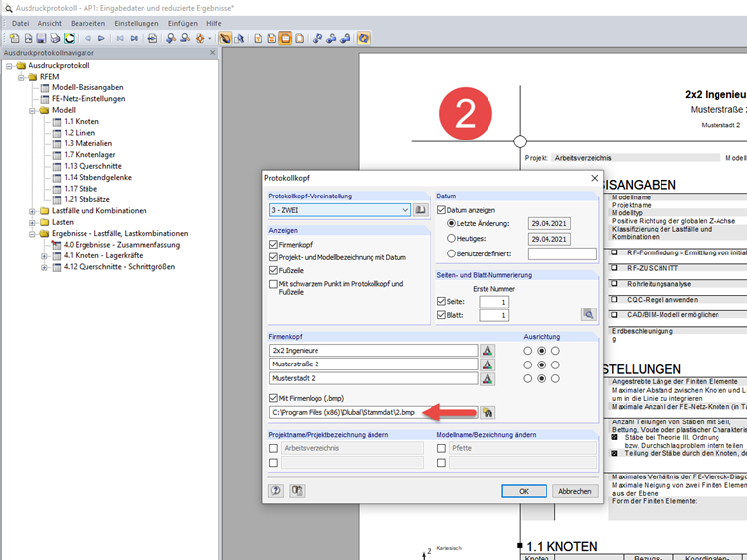Open the Hilfe menu
The height and width of the screenshot is (560, 747).
pyautogui.click(x=214, y=23)
